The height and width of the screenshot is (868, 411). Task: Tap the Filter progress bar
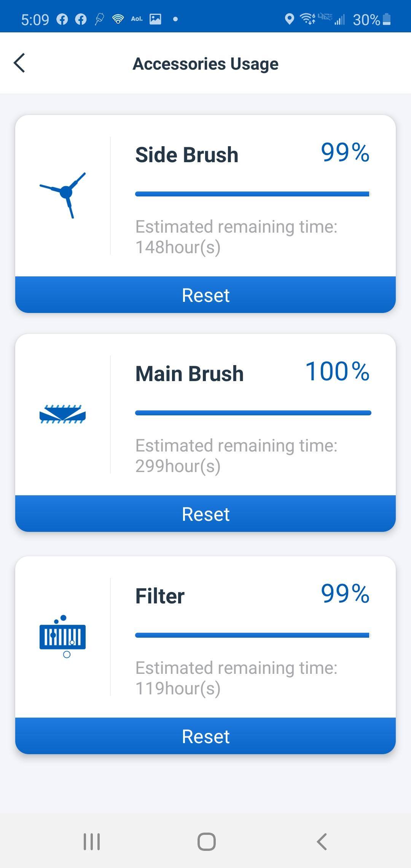(x=253, y=635)
